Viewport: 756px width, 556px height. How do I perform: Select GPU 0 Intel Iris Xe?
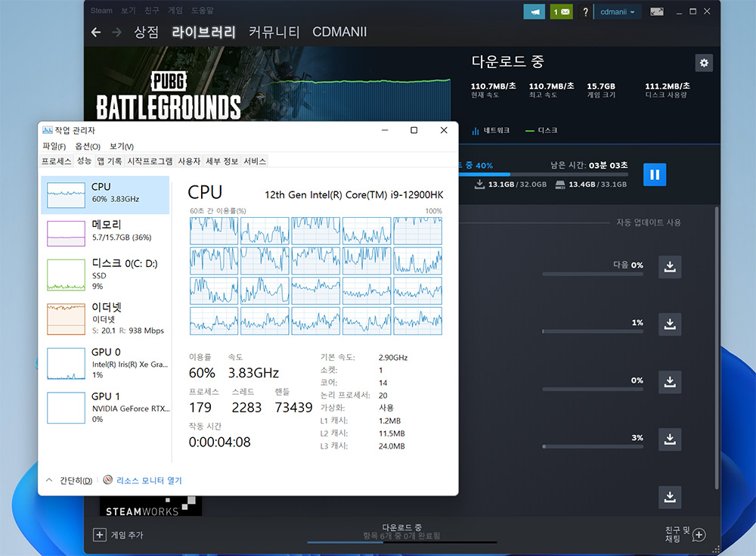point(105,363)
